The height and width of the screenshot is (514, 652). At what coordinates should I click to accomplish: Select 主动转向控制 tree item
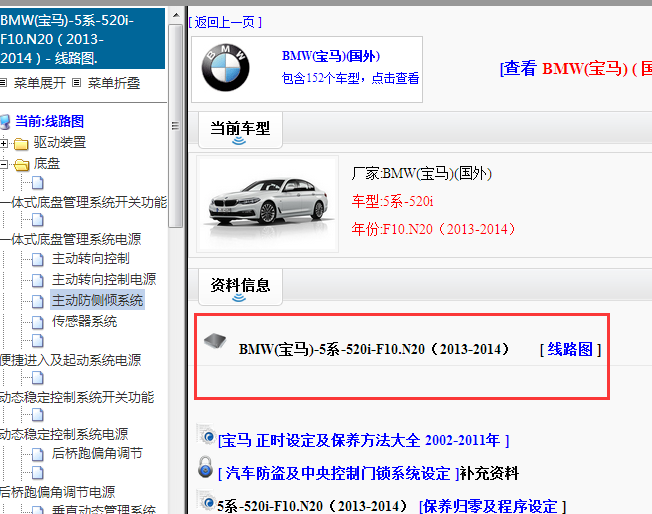(91, 259)
